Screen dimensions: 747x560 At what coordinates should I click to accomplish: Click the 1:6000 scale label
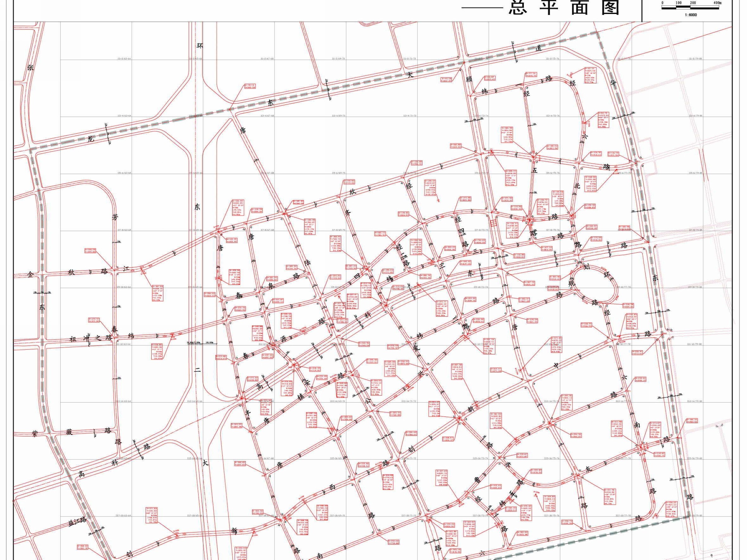coord(691,15)
